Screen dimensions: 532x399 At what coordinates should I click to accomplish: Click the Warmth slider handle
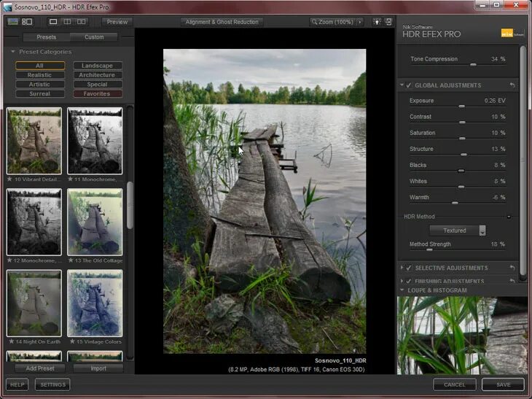coord(455,203)
